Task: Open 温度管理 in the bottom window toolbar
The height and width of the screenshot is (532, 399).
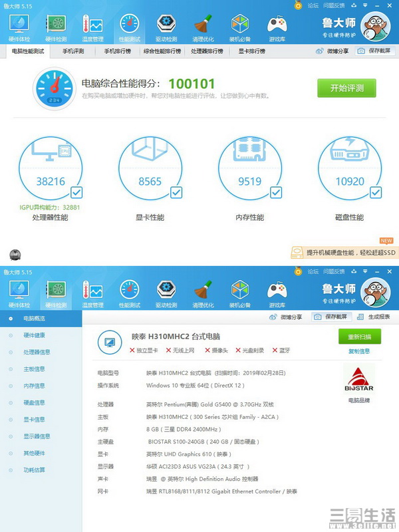Action: [x=92, y=294]
